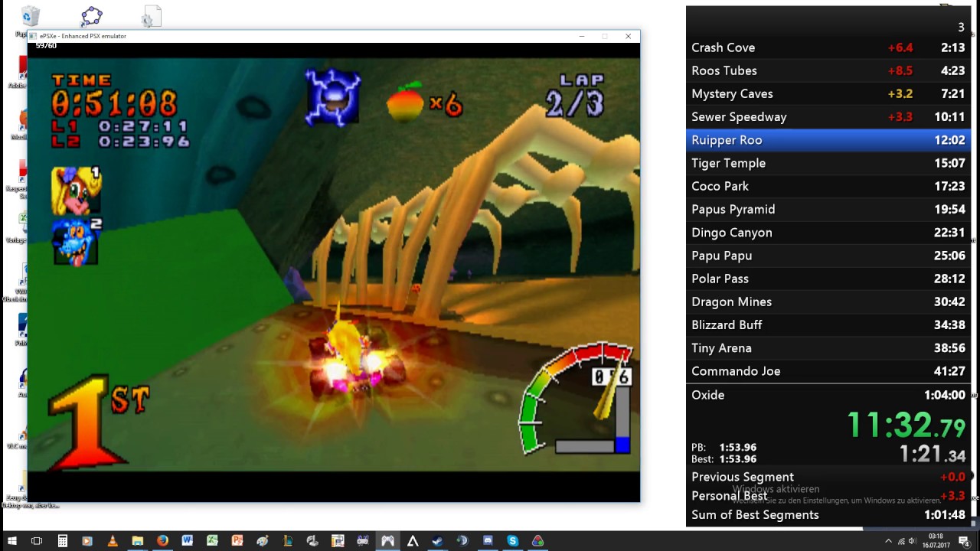Screen dimensions: 980x551
Task: Click the highlighted Ruipper Roo split
Action: point(828,140)
